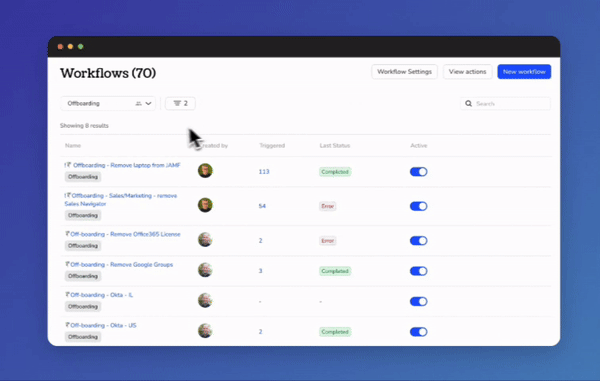Open the filter button showing 2
The width and height of the screenshot is (600, 381).
pyautogui.click(x=180, y=103)
